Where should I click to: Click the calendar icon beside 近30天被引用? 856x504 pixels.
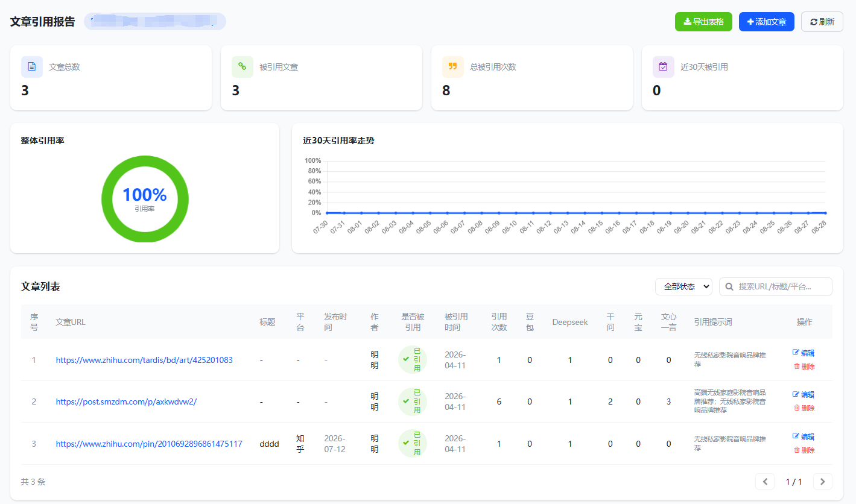coord(664,67)
